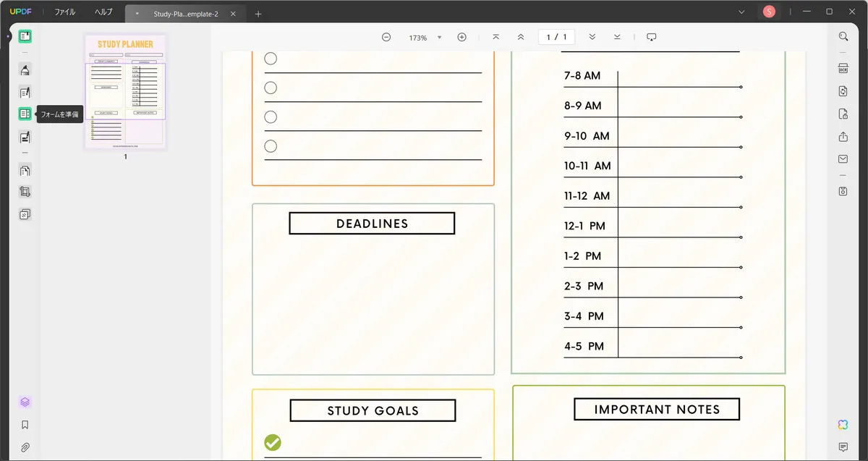Click the IMPORTANT NOTES heading text
This screenshot has width=868, height=461.
657,410
